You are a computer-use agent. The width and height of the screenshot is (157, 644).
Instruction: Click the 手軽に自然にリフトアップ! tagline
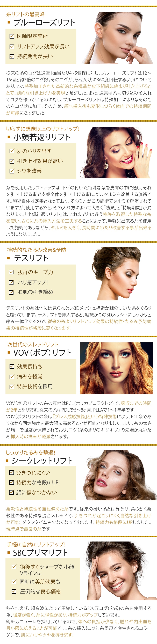tap(36, 544)
